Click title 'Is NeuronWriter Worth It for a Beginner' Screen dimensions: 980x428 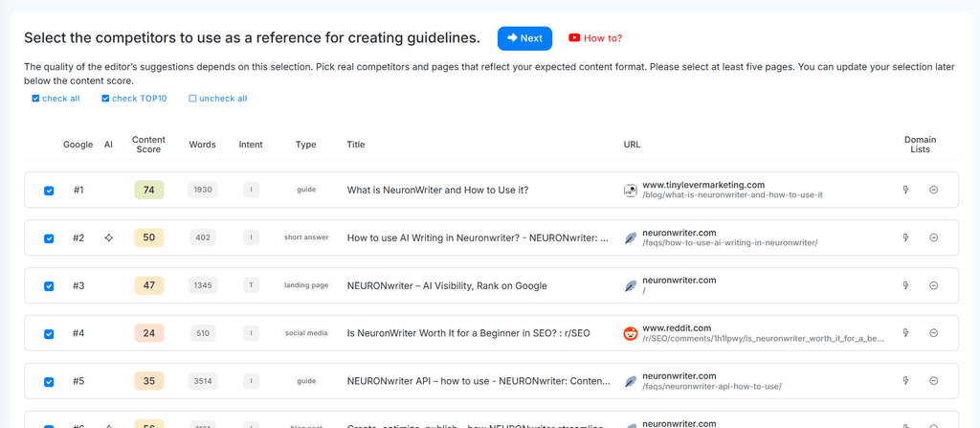[468, 333]
